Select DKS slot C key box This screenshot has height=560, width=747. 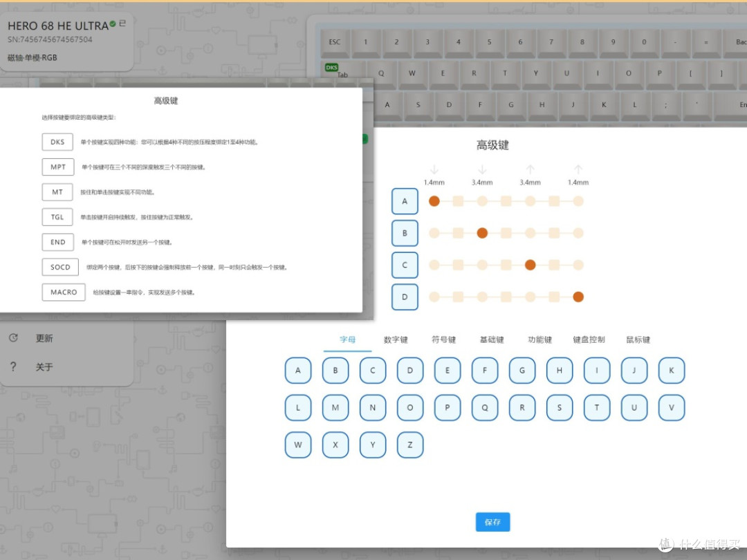click(405, 265)
